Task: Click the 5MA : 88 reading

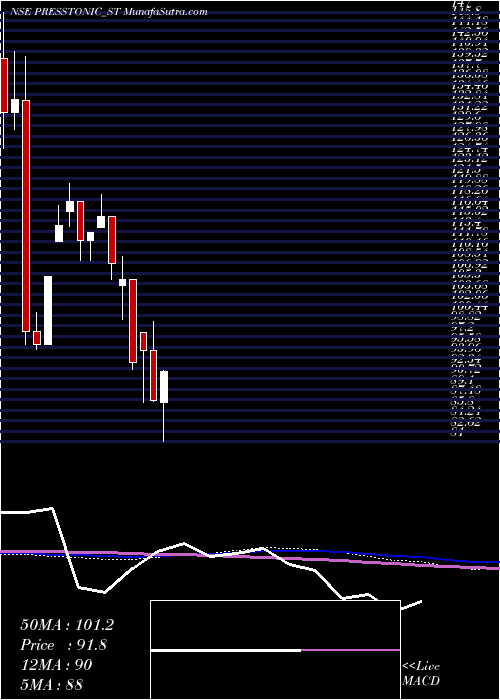Action: [x=52, y=684]
